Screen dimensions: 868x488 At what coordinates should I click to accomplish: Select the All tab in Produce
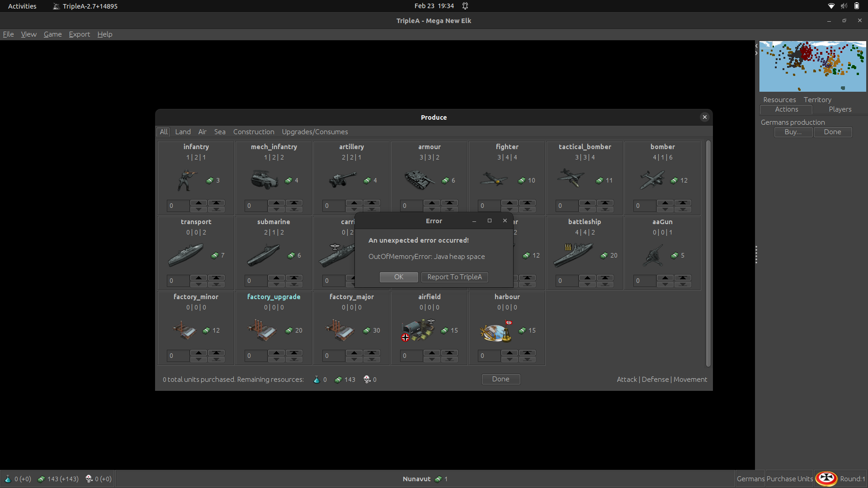(164, 132)
